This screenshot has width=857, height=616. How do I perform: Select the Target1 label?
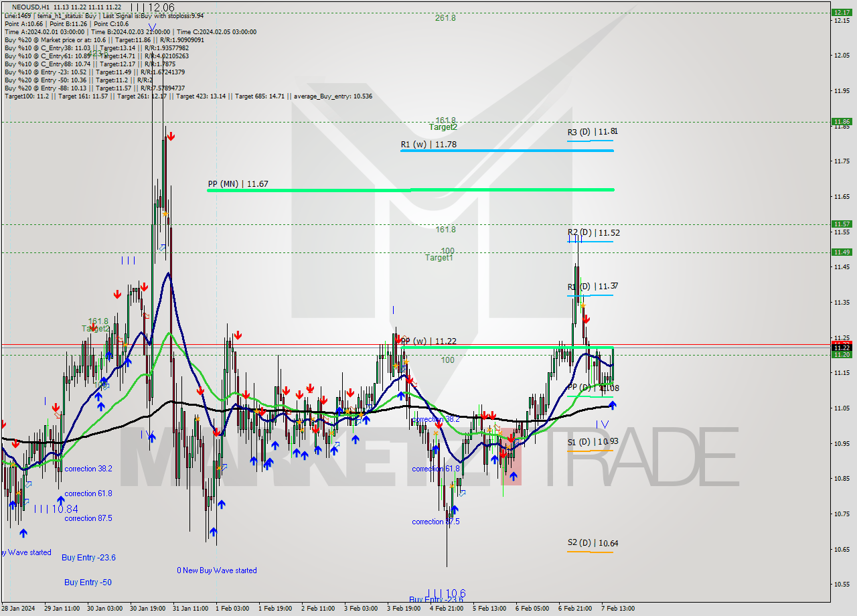click(x=439, y=258)
